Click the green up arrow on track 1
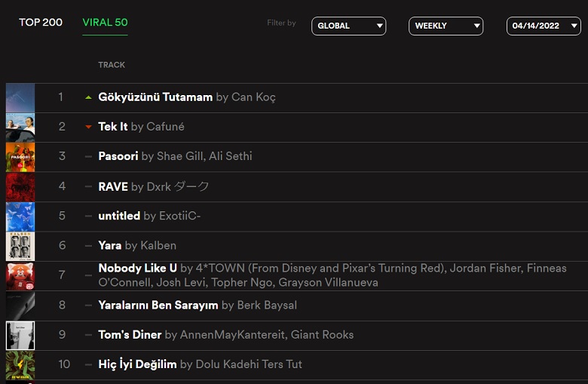This screenshot has width=588, height=384. (x=88, y=97)
